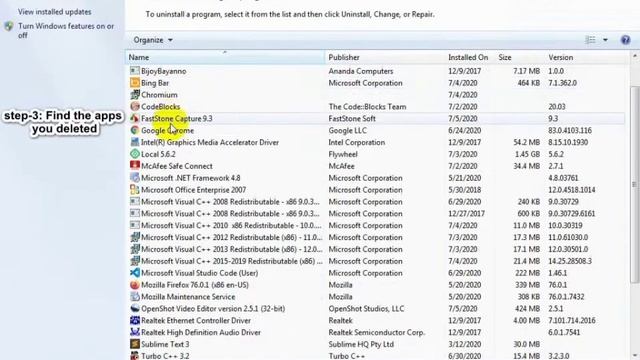Sort by the Version column header

[587, 57]
